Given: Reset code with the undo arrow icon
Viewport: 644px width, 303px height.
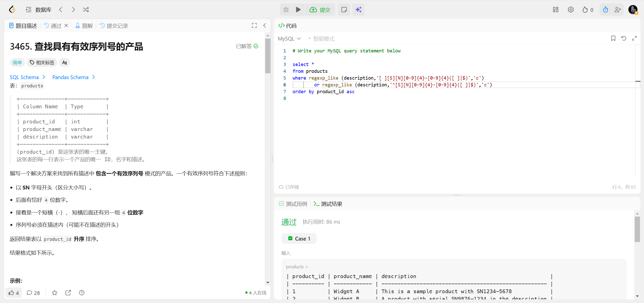Looking at the screenshot, I should point(624,38).
